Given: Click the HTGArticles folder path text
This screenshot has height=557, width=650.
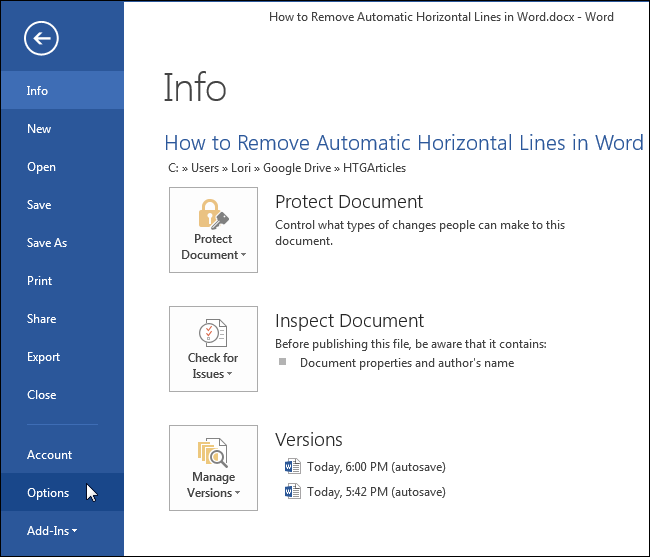Looking at the screenshot, I should click(375, 168).
